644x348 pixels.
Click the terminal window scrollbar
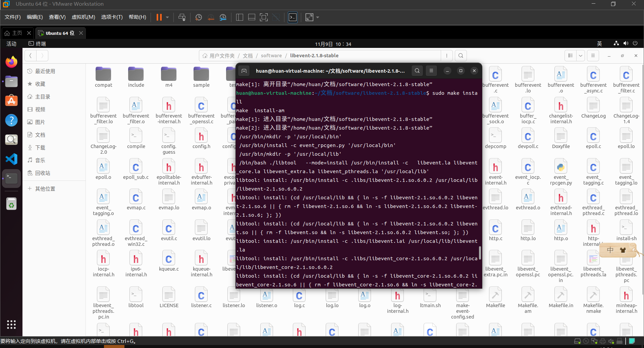(480, 254)
